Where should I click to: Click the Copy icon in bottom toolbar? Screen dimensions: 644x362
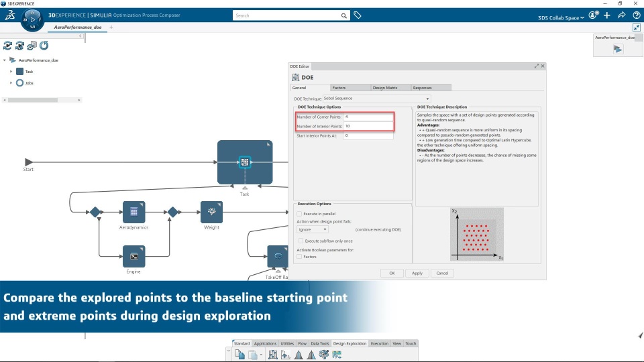[x=240, y=354]
